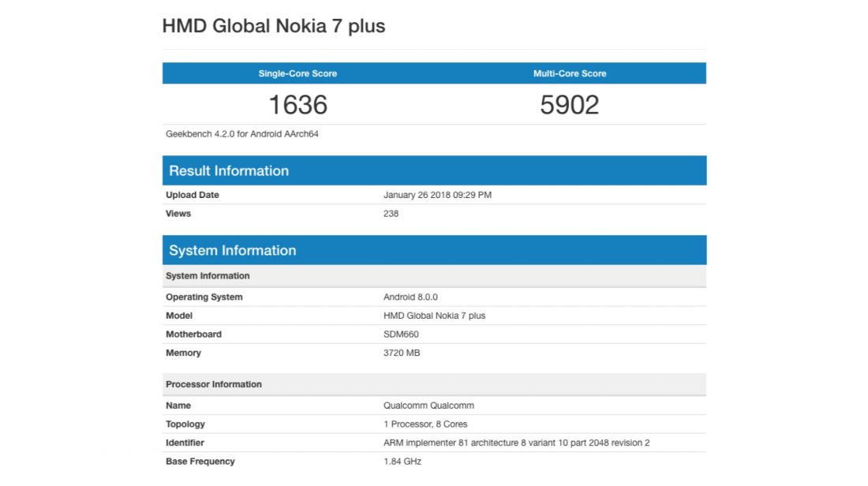Click the Model value HMD Global Nokia 7 plus

[434, 316]
